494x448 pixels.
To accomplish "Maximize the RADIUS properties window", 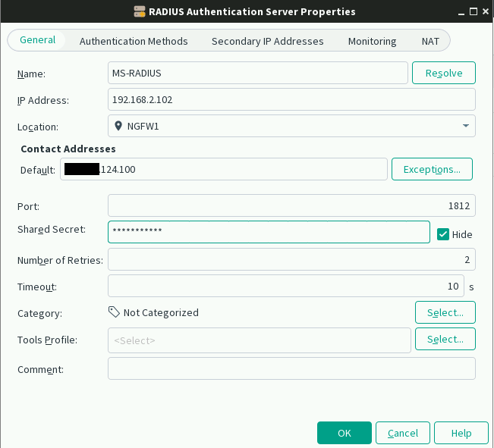I will point(474,11).
